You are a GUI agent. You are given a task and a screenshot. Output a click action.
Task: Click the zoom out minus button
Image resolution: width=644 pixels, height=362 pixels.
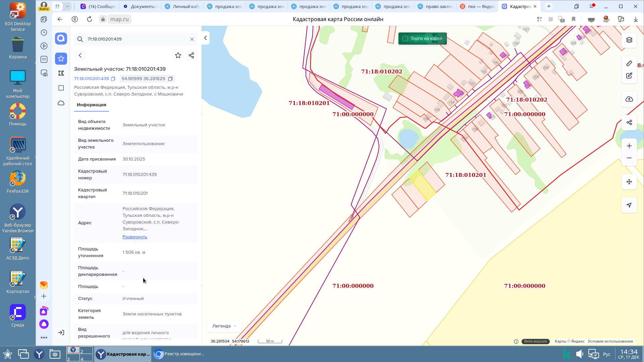click(629, 158)
